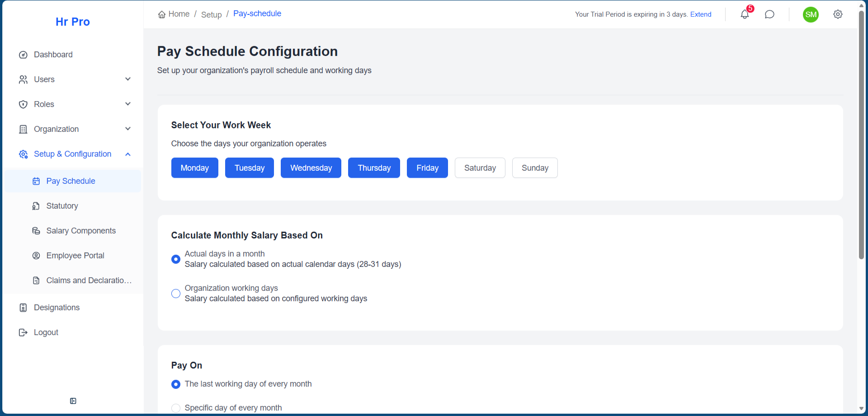Screen dimensions: 868x416
Task: Click the SM user avatar
Action: click(811, 14)
